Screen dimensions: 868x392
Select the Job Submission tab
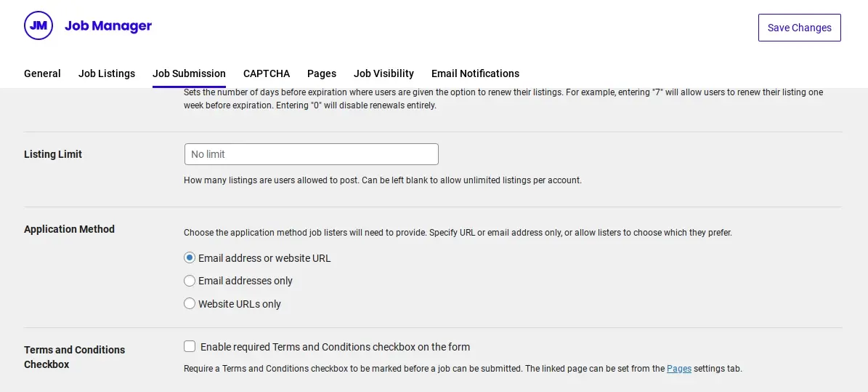(x=189, y=73)
